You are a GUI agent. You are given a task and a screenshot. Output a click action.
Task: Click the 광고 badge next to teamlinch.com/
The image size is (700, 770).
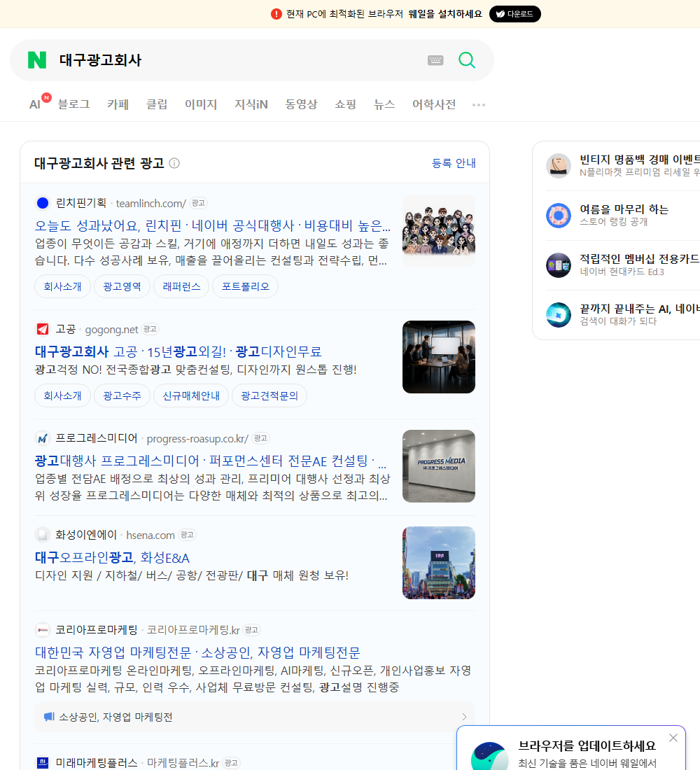199,203
